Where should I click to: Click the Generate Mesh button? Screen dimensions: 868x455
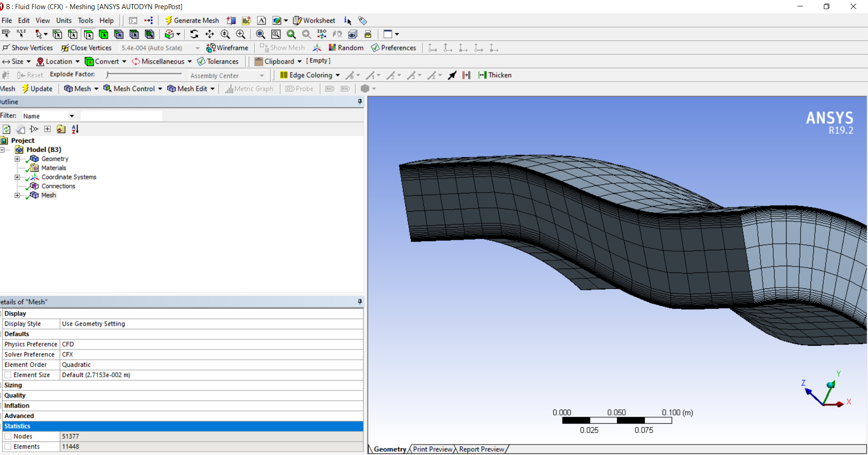tap(192, 20)
